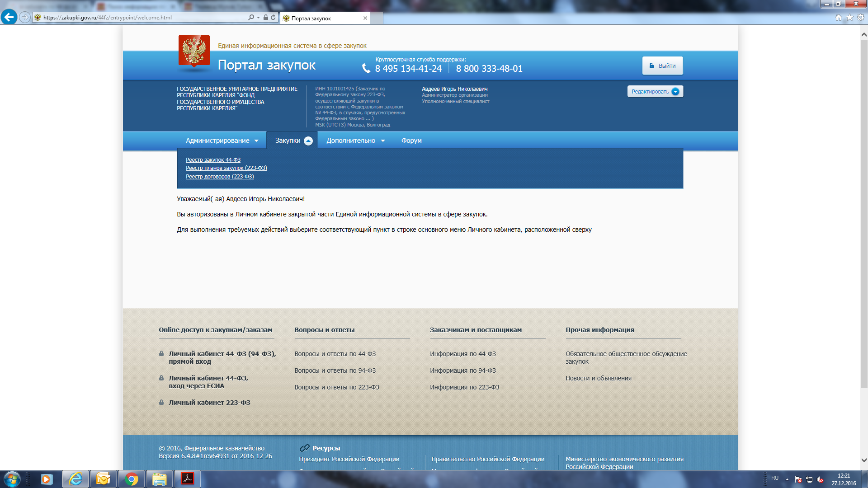Open browser settings gear icon

[x=861, y=18]
